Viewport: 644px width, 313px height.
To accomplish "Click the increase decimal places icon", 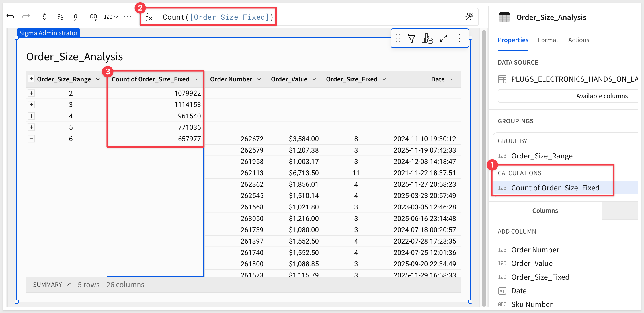I will pyautogui.click(x=93, y=17).
